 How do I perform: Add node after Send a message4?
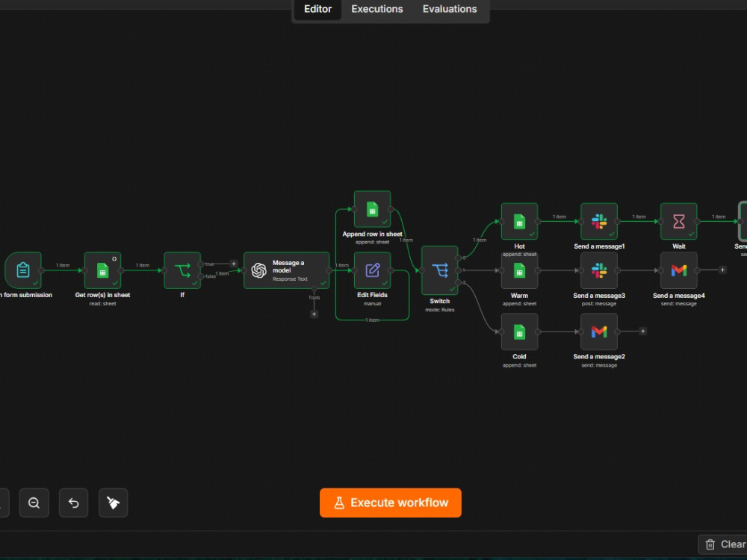[x=722, y=270]
